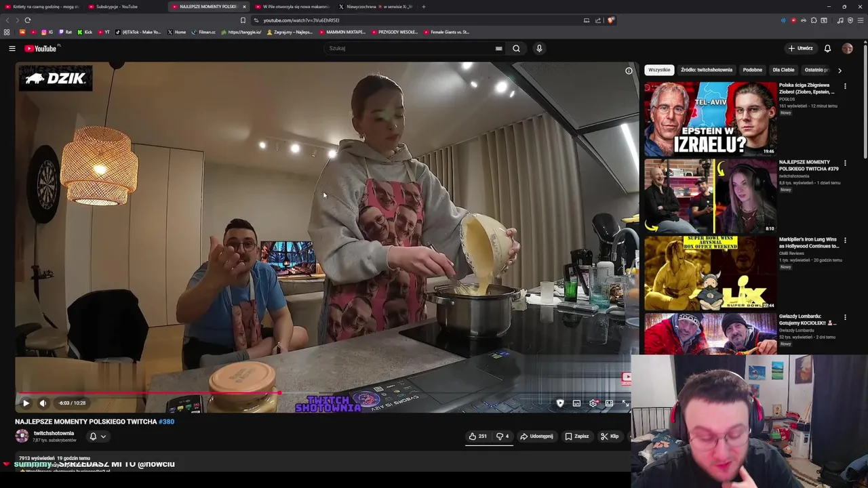Viewport: 868px width, 488px height.
Task: Open the Filman.cc bookmark
Action: click(x=203, y=32)
